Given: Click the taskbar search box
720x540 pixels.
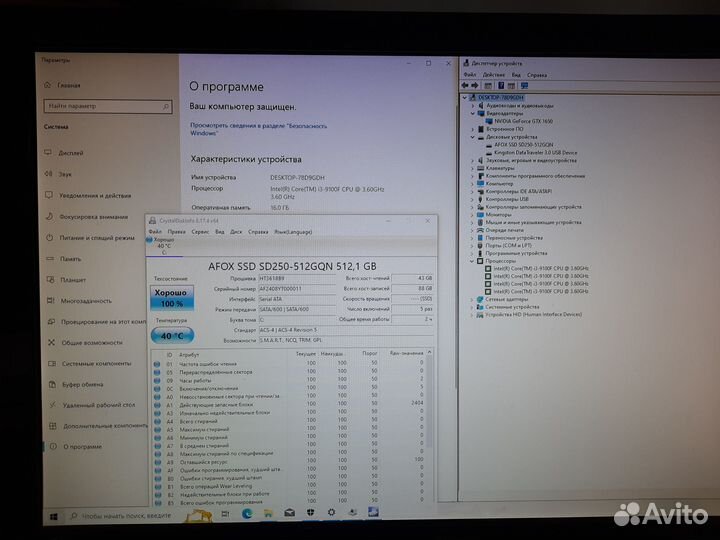Looking at the screenshot, I should click(x=122, y=516).
